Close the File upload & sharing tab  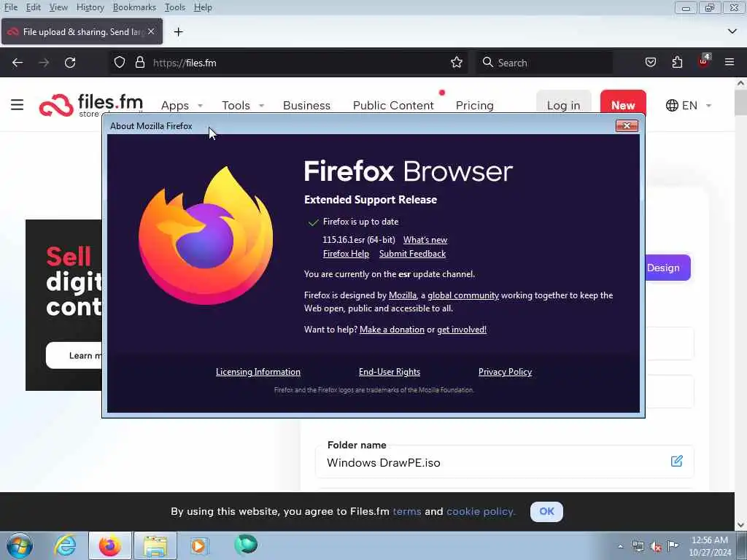point(151,31)
